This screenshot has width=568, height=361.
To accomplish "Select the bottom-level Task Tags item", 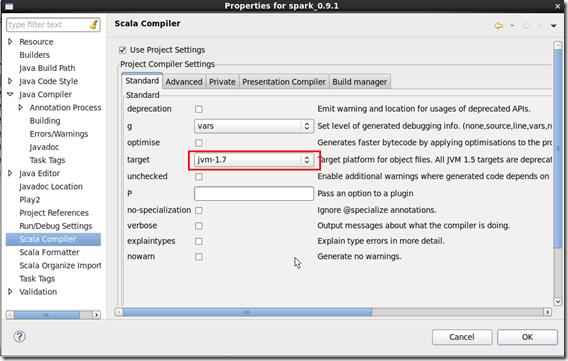I will (x=37, y=279).
